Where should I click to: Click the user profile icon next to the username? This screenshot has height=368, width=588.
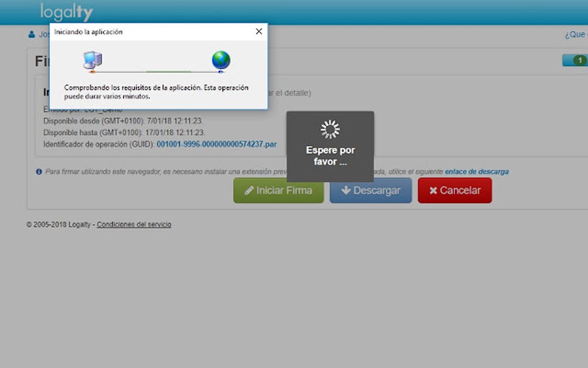click(31, 34)
